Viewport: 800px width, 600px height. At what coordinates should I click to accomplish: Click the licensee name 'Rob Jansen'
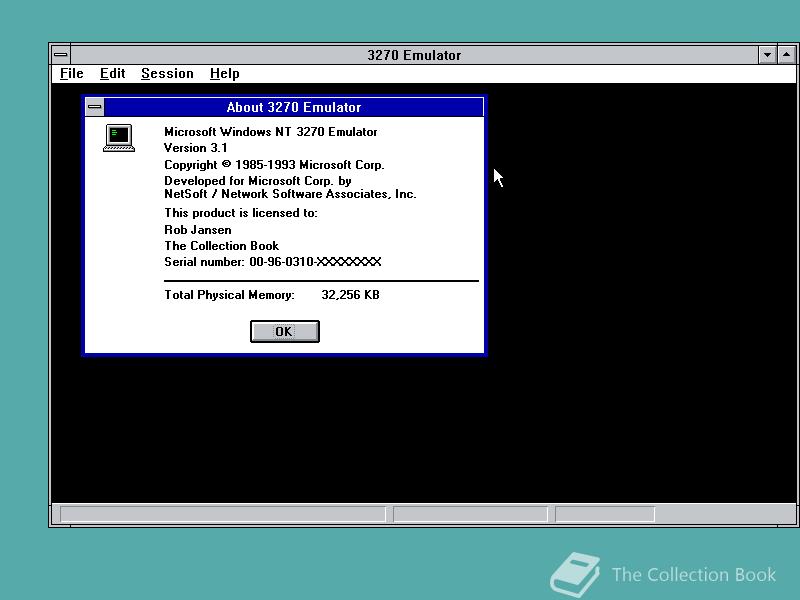click(x=197, y=230)
